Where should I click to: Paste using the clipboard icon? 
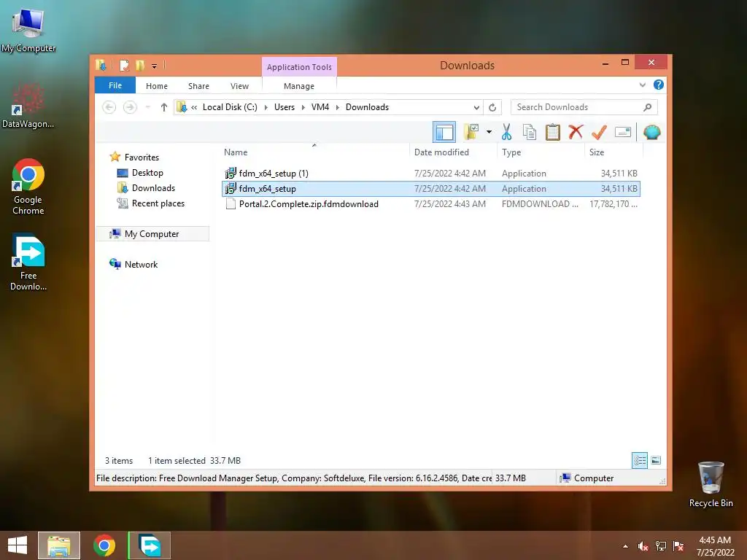[553, 132]
